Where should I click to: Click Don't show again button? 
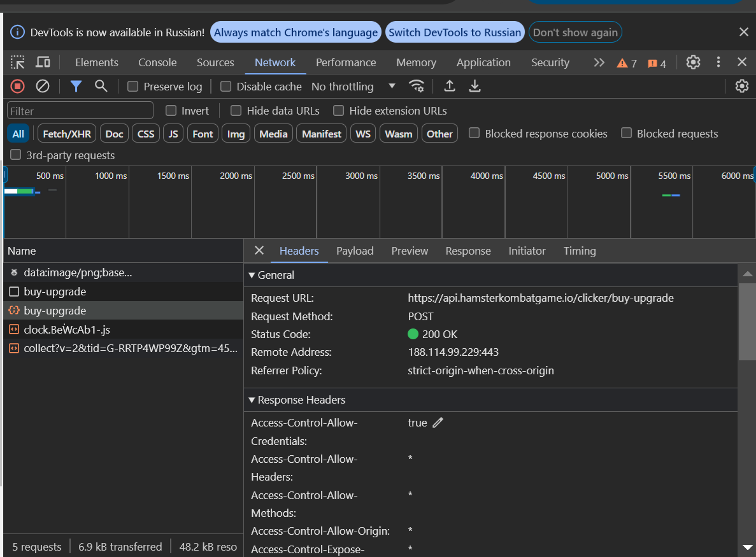tap(575, 32)
